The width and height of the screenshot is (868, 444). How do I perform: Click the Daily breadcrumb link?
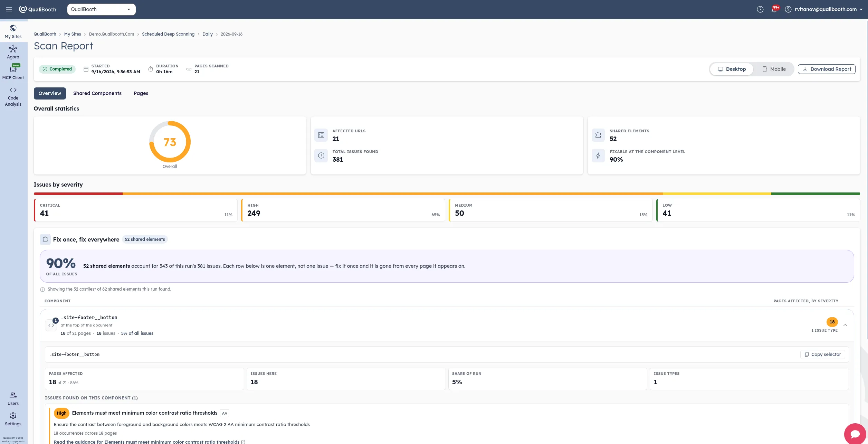208,34
